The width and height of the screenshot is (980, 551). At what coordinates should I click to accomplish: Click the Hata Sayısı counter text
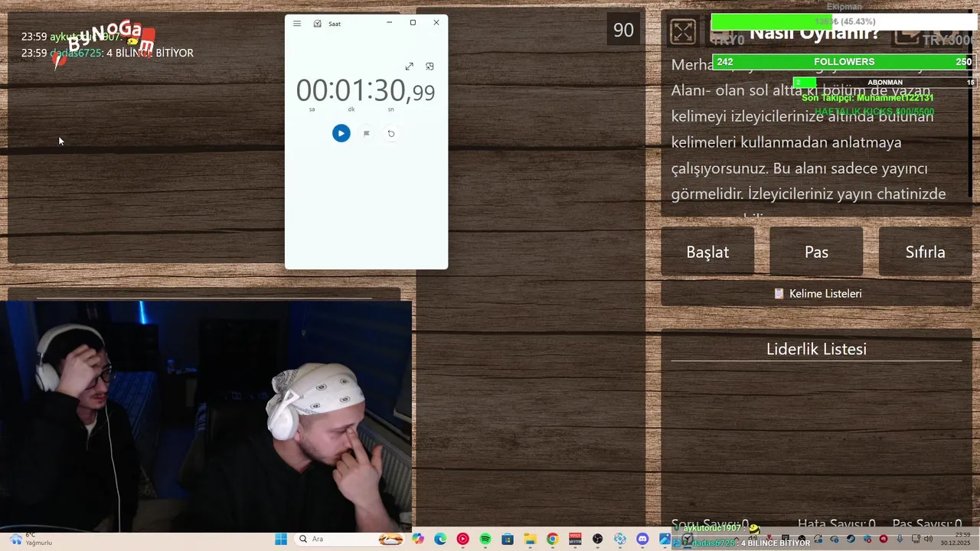(x=837, y=524)
